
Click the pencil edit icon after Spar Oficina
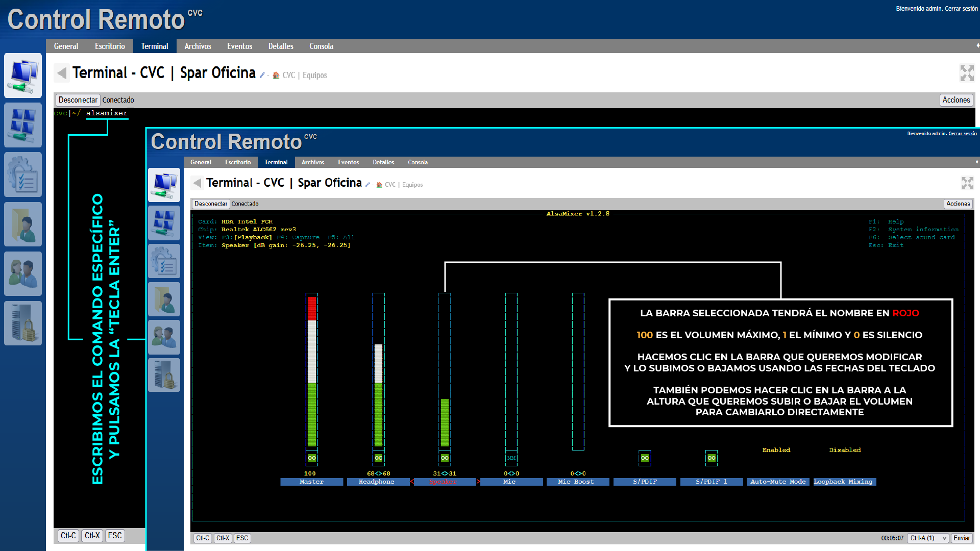(262, 76)
